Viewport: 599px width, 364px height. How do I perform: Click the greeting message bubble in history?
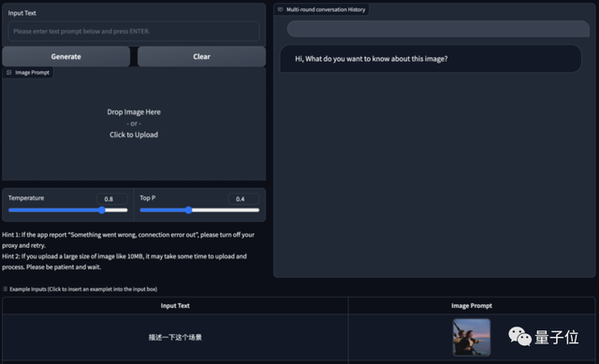431,59
